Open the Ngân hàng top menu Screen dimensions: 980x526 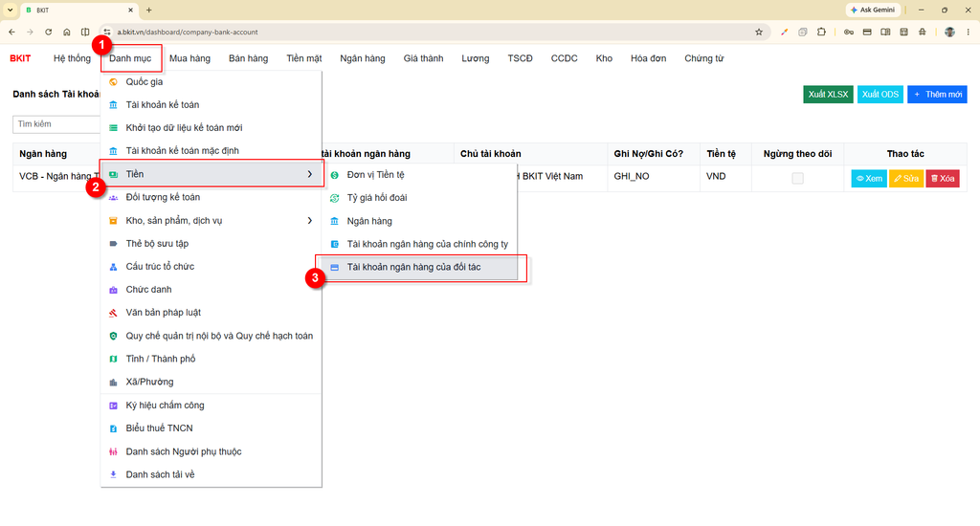coord(363,58)
